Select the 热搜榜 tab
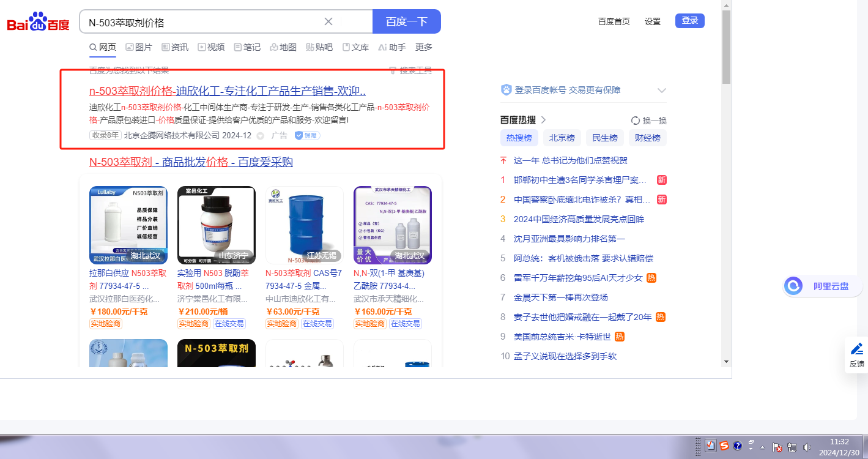The height and width of the screenshot is (459, 868). coord(519,138)
